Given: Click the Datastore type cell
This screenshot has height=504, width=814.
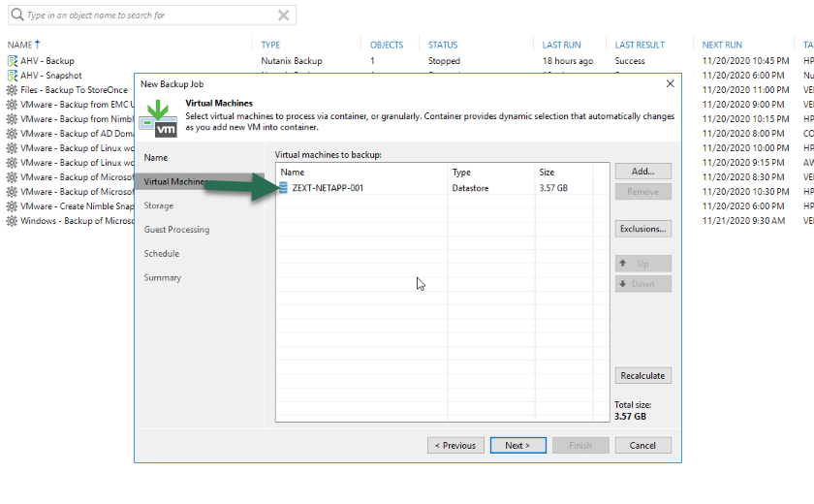Looking at the screenshot, I should point(470,188).
